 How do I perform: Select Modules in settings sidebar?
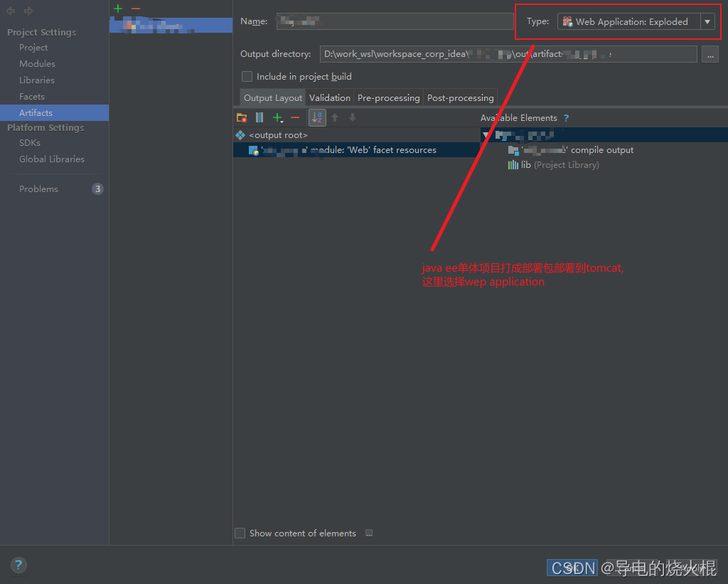(x=37, y=63)
